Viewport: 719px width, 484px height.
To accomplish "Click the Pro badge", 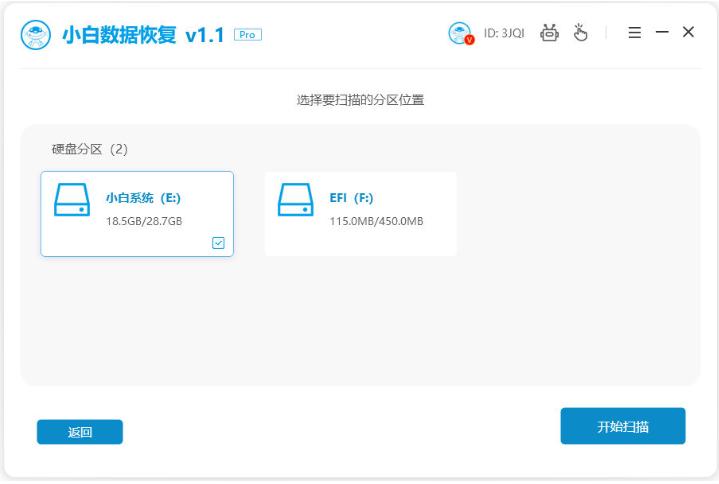I will pos(248,35).
